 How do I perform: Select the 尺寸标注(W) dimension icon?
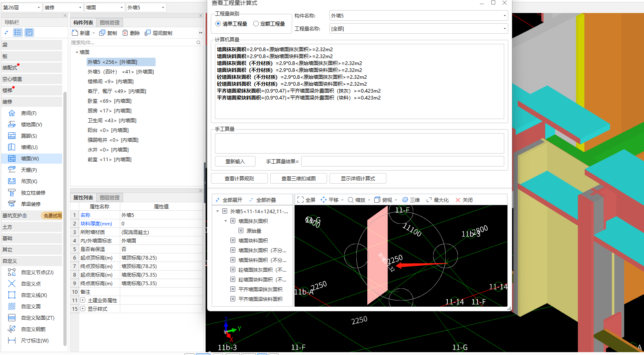point(12,341)
